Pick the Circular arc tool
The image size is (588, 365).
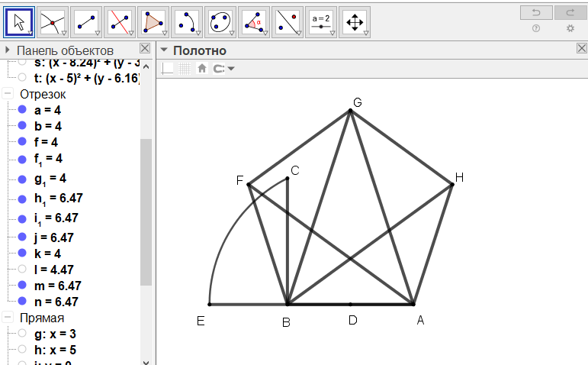tap(188, 21)
